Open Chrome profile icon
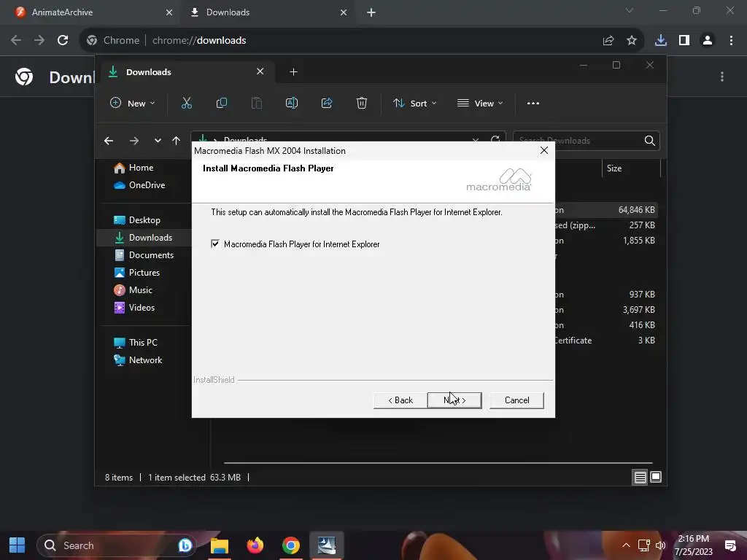The width and height of the screenshot is (747, 560). (708, 41)
